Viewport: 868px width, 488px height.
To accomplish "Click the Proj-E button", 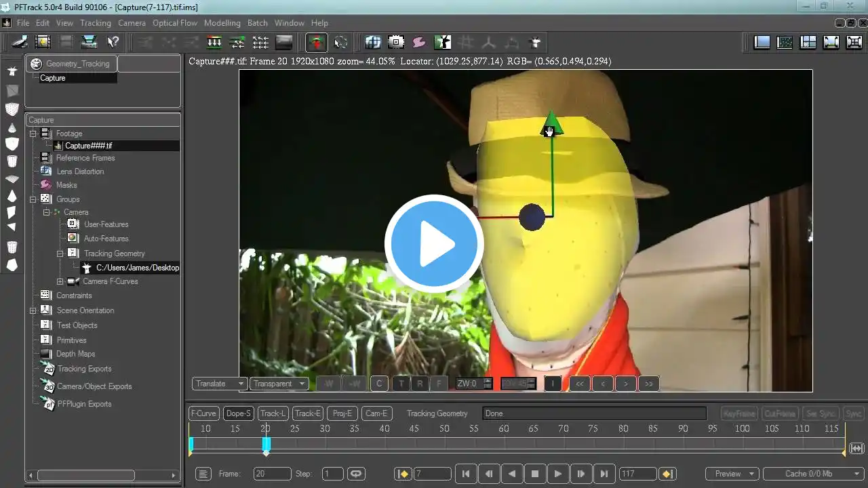I will click(x=342, y=413).
